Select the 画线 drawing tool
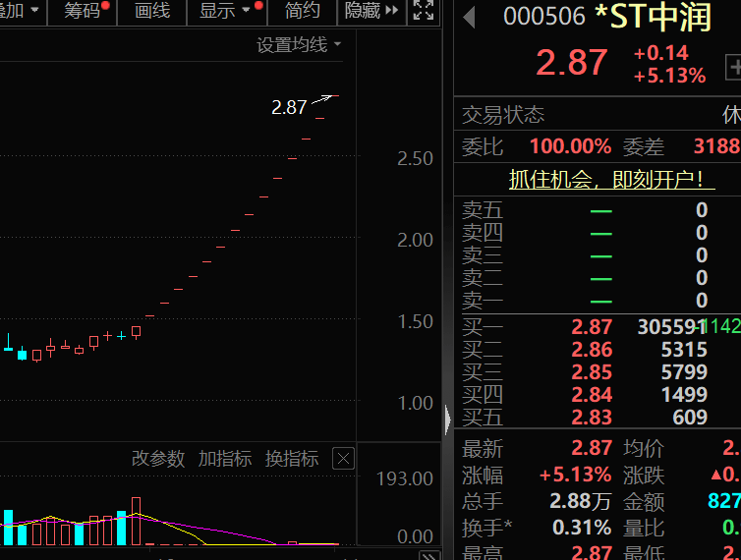This screenshot has width=741, height=560. coord(152,12)
